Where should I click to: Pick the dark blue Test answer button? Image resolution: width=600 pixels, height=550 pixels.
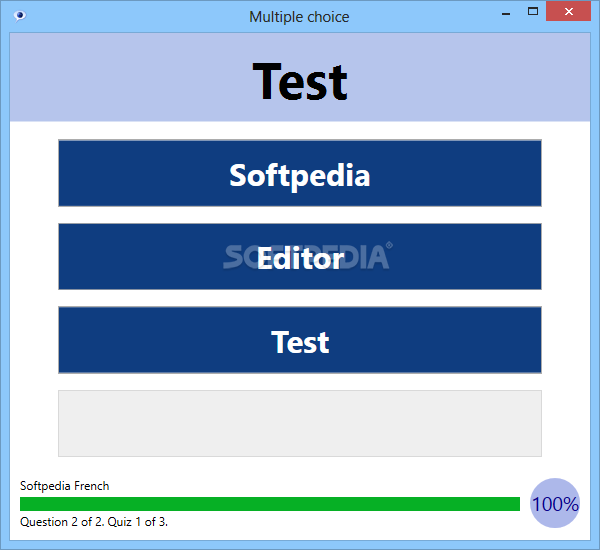pos(300,340)
